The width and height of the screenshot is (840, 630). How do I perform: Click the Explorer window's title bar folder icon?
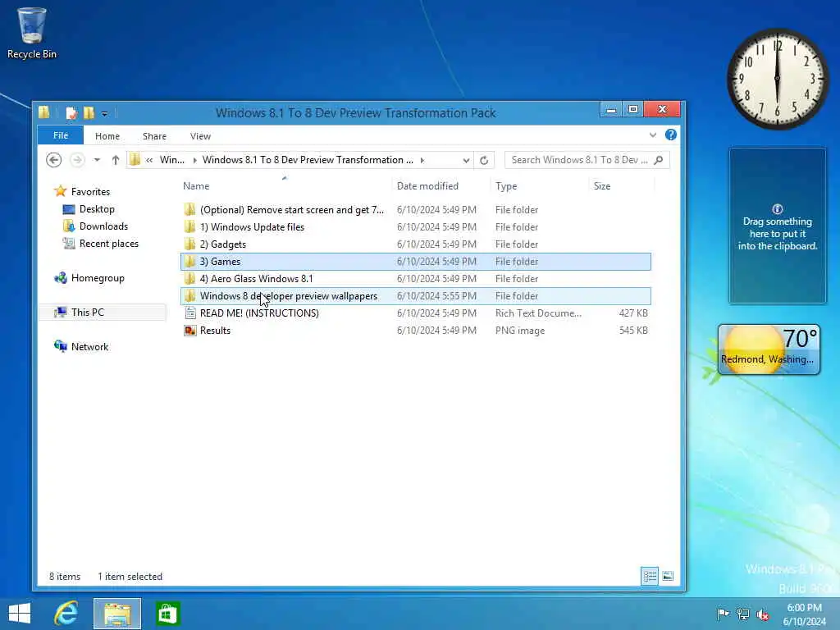pos(44,112)
